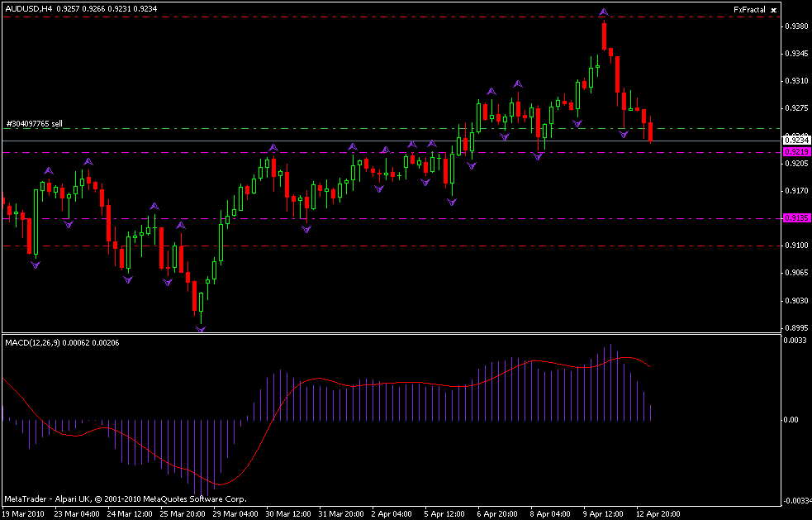Image resolution: width=812 pixels, height=520 pixels.
Task: Click the magenta 0.9219 price level tag
Action: coord(795,152)
